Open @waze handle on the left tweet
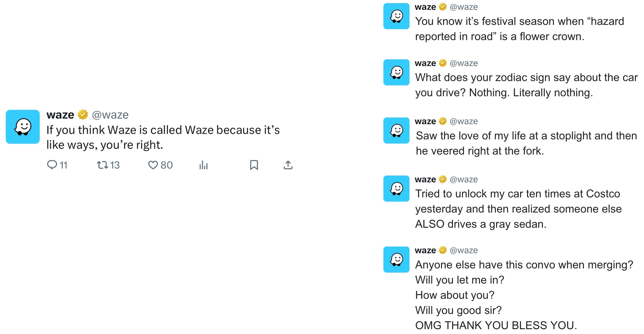The image size is (644, 334). click(x=110, y=115)
